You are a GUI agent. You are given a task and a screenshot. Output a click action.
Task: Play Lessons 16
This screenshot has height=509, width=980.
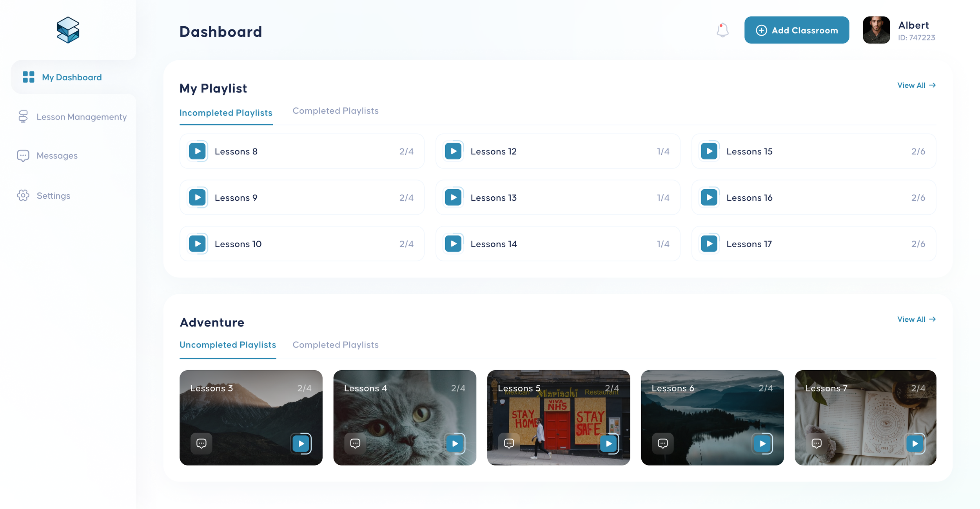pyautogui.click(x=710, y=197)
